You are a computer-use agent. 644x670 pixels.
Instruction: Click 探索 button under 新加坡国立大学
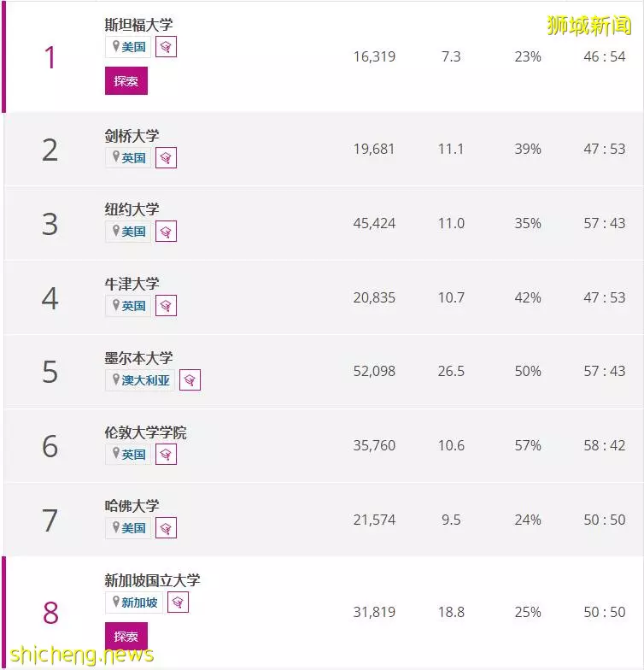(x=126, y=636)
